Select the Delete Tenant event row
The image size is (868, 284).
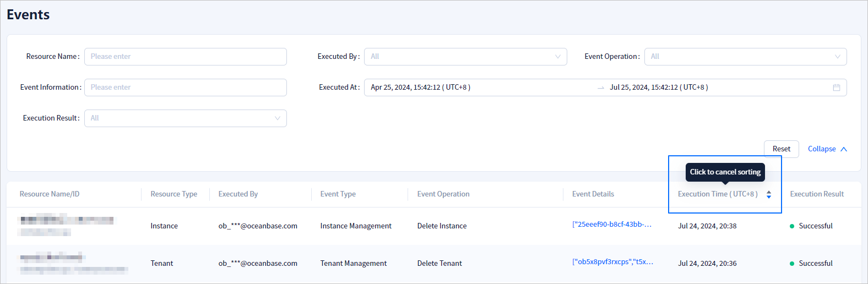439,264
